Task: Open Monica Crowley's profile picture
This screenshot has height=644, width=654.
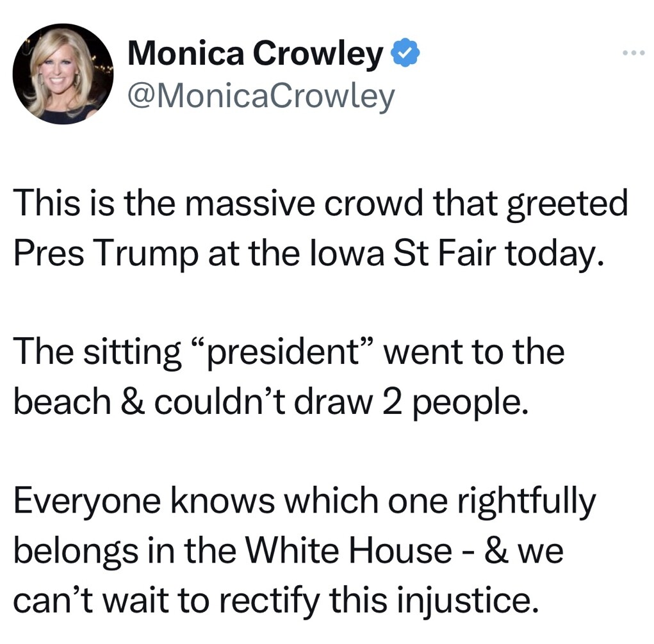Action: 63,74
